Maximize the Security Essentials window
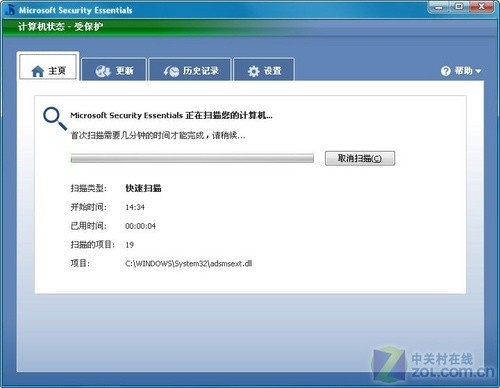Screen dimensions: 500x388 [459, 7]
